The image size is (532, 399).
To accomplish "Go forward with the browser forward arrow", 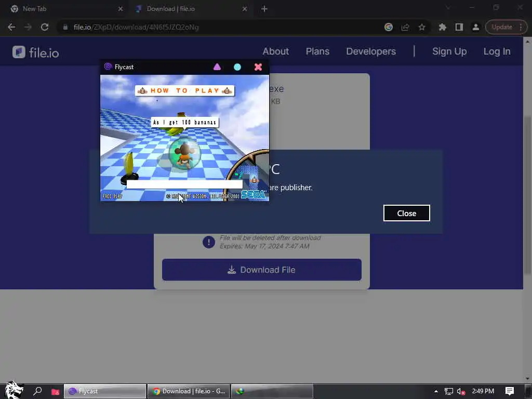I will click(28, 27).
